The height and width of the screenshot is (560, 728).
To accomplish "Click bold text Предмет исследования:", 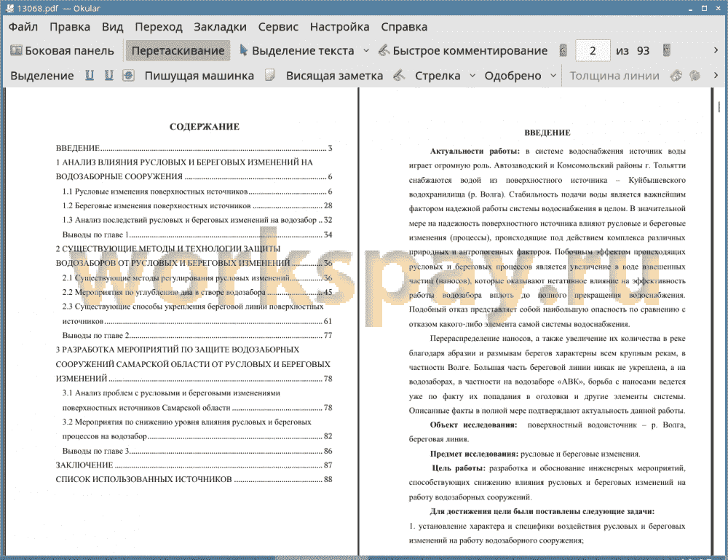I will point(474,454).
